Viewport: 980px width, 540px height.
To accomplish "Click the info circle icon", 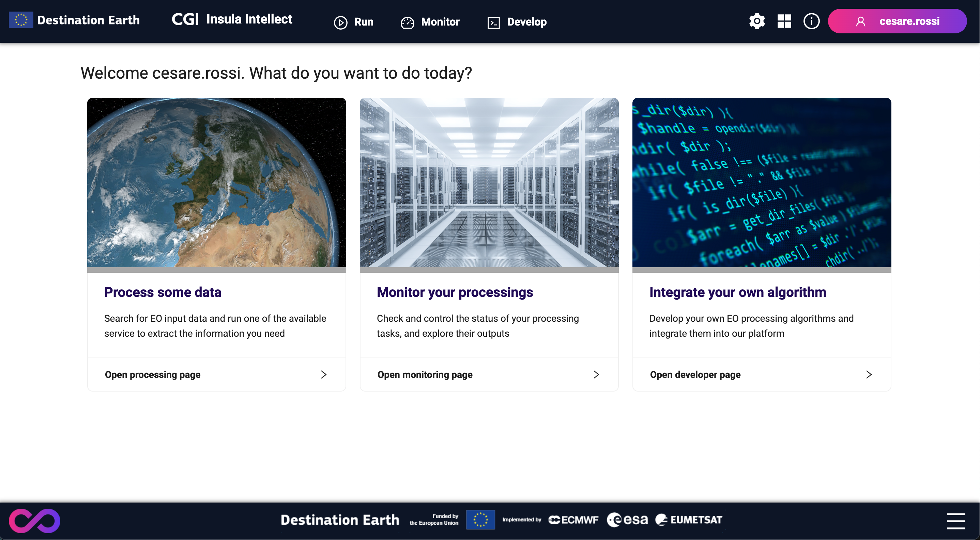I will (811, 21).
